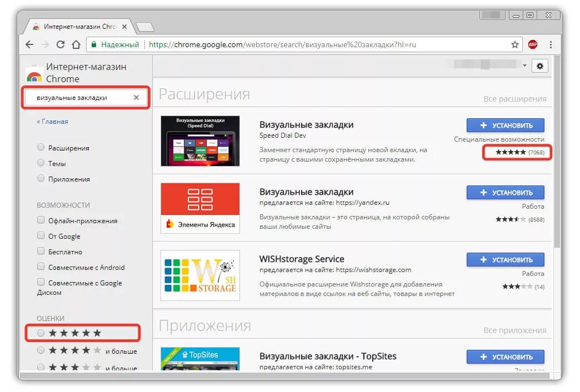The height and width of the screenshot is (392, 580).
Task: Go back using browser back arrow
Action: (29, 45)
